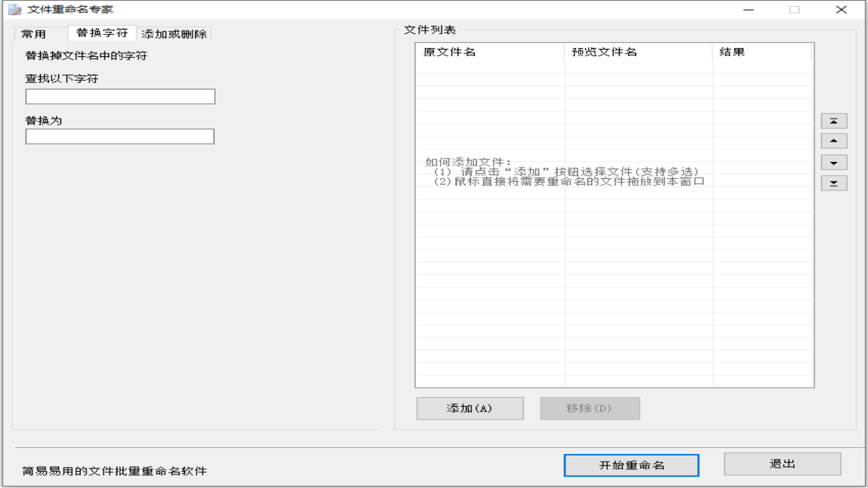Select the 替换字符 tab
The image size is (868, 488).
tap(102, 33)
